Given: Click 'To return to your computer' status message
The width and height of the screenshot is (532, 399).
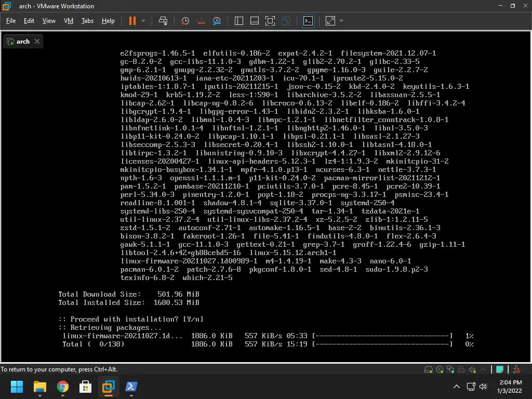Looking at the screenshot, I should [x=59, y=369].
